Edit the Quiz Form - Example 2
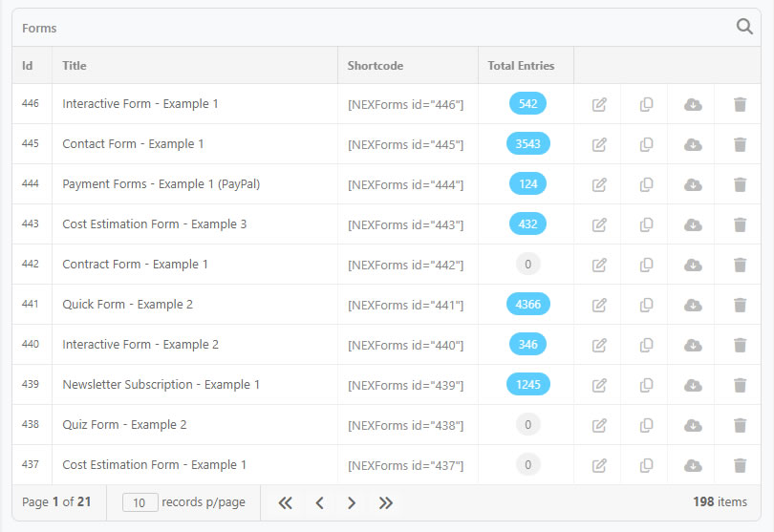Screen dimensions: 774x532 click(599, 425)
